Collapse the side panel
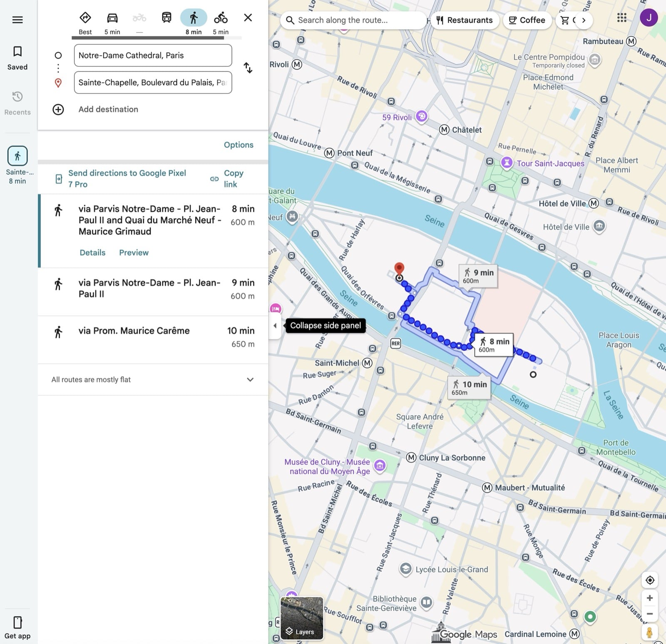This screenshot has height=644, width=666. coord(275,326)
